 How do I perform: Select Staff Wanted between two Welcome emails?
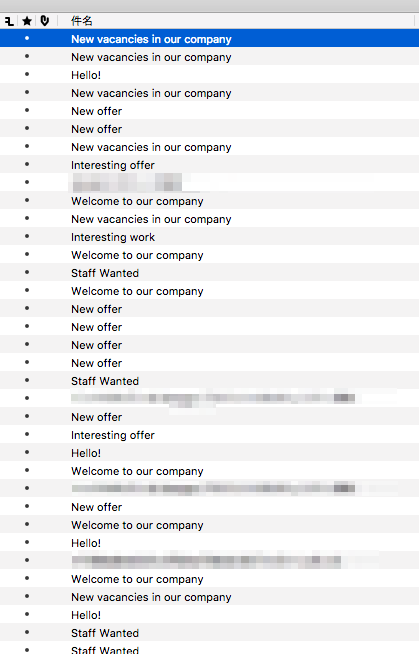(209, 273)
